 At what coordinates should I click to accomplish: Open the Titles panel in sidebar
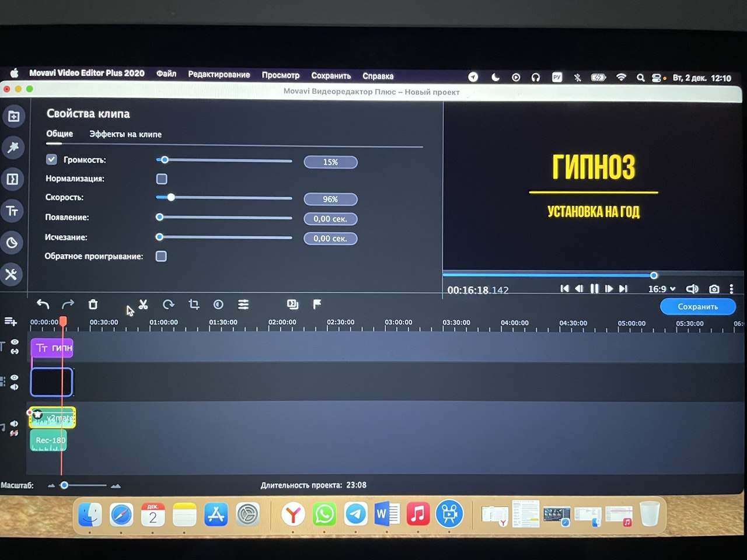pyautogui.click(x=12, y=211)
